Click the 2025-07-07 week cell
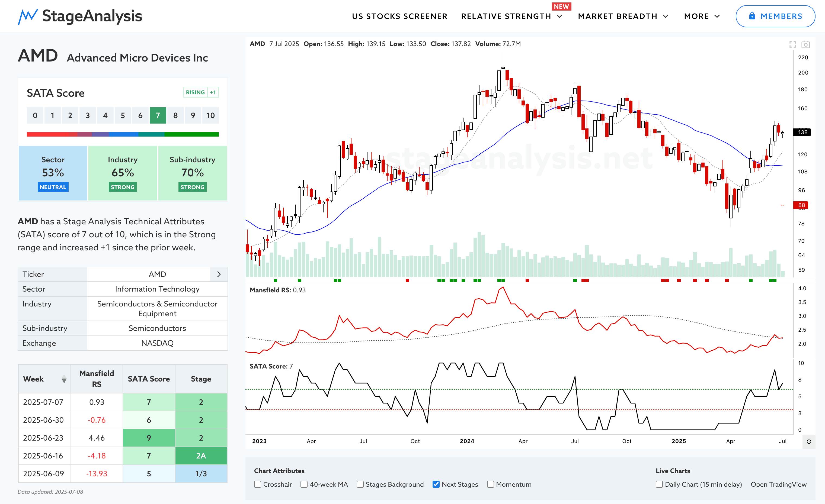 [44, 402]
